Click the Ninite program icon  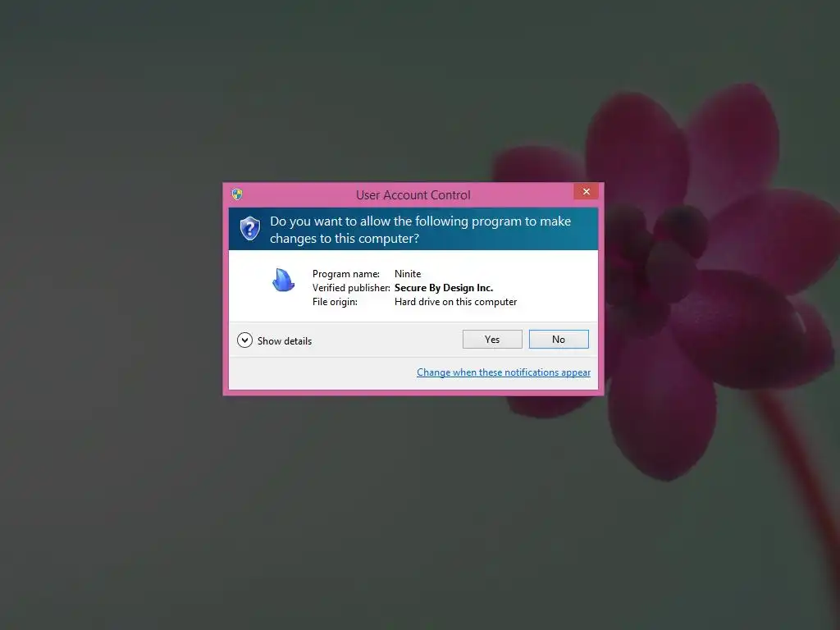(283, 280)
